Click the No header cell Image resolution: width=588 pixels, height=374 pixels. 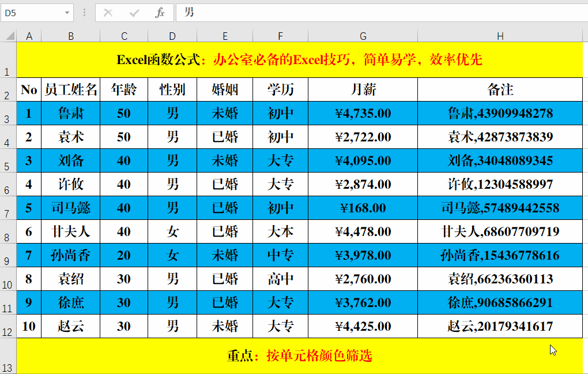(x=29, y=89)
